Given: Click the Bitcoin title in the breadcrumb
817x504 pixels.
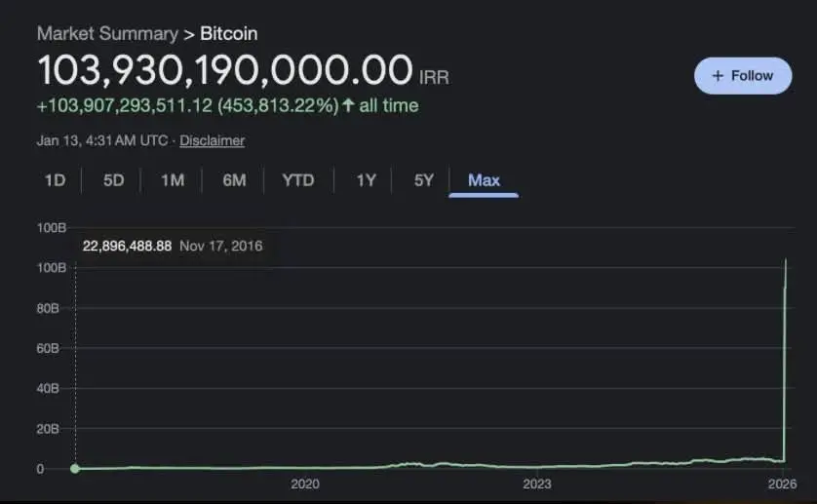Looking at the screenshot, I should click(229, 33).
